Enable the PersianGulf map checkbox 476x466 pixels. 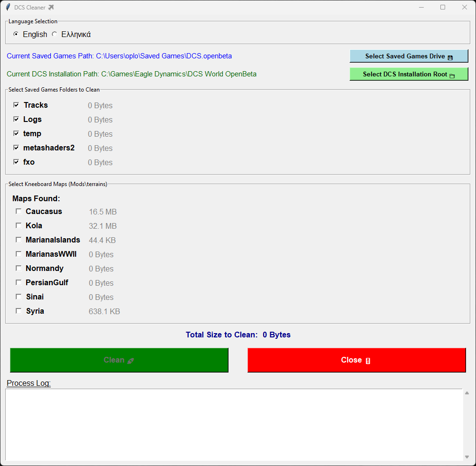point(18,282)
